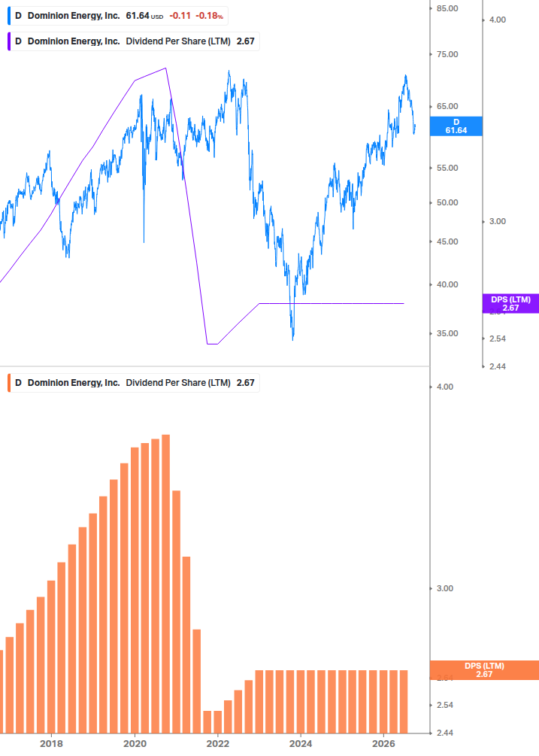Viewport: 539px width, 756px height.
Task: Click the orange Dividend Per Share legend
Action: pyautogui.click(x=134, y=383)
